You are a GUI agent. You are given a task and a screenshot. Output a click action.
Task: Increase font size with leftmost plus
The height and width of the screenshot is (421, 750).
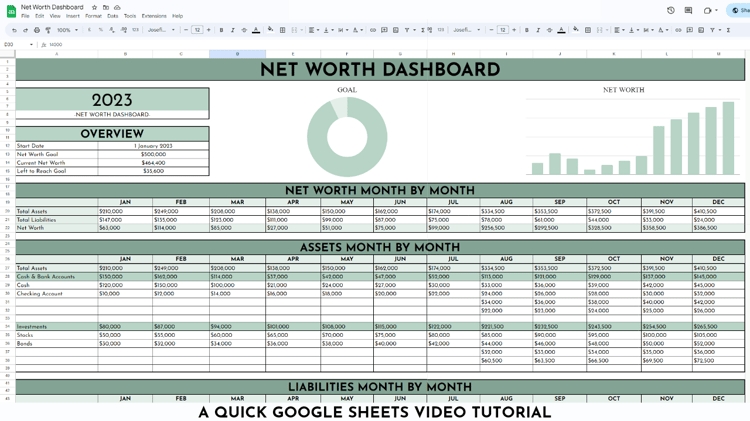point(209,30)
